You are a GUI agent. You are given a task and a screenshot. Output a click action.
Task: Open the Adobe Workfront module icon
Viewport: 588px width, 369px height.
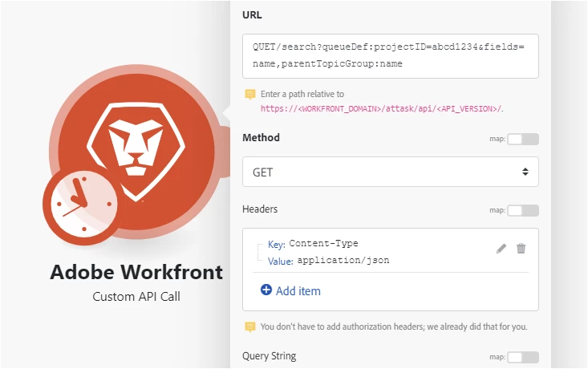point(136,152)
